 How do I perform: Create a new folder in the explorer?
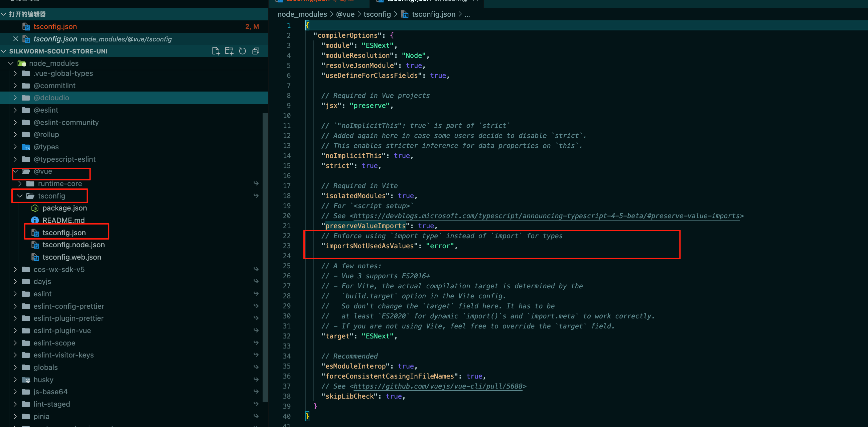coord(229,51)
